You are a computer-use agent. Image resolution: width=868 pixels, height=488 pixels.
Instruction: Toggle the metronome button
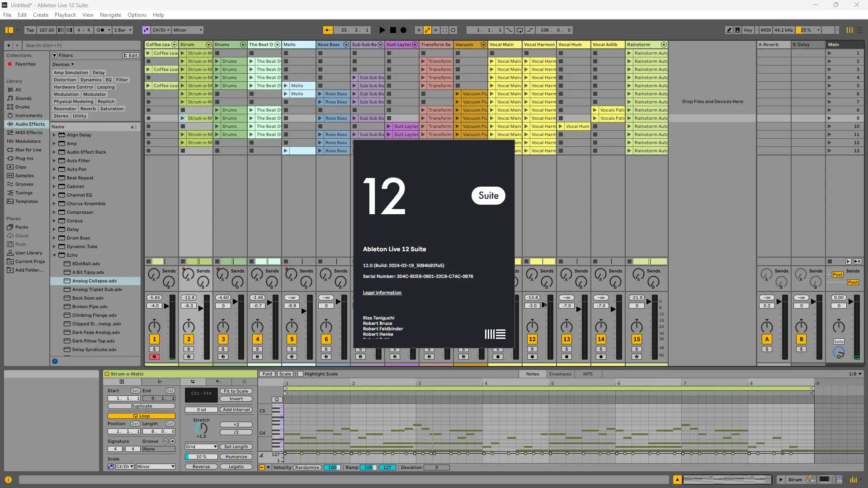click(101, 30)
